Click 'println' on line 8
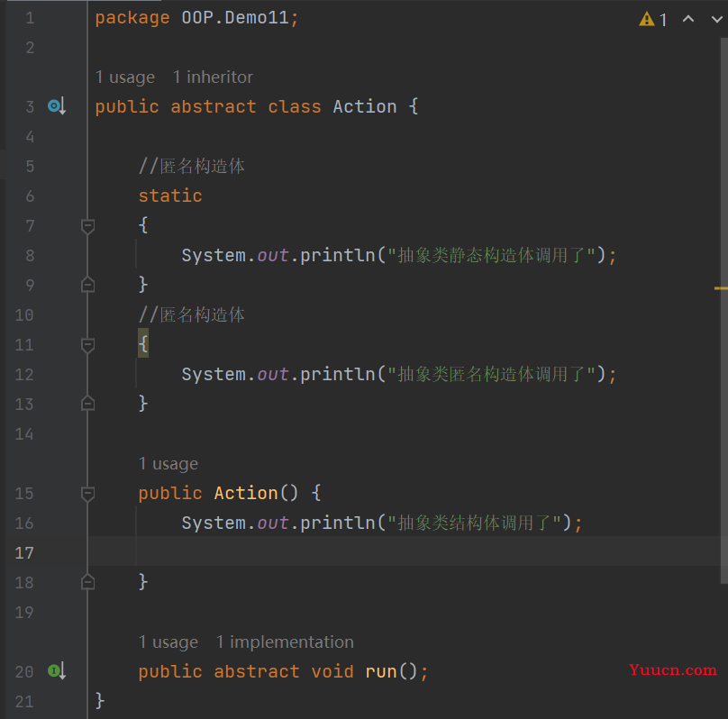The height and width of the screenshot is (719, 728). coord(338,255)
